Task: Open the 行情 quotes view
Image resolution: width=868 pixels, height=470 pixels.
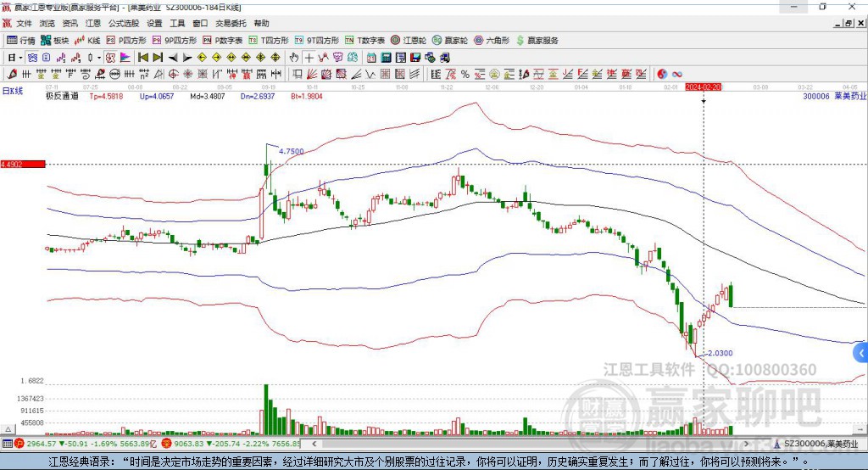Action: 20,41
